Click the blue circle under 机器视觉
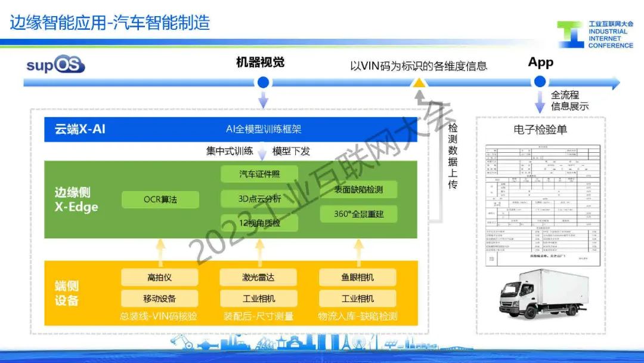Viewport: 644px width, 363px height. click(260, 81)
